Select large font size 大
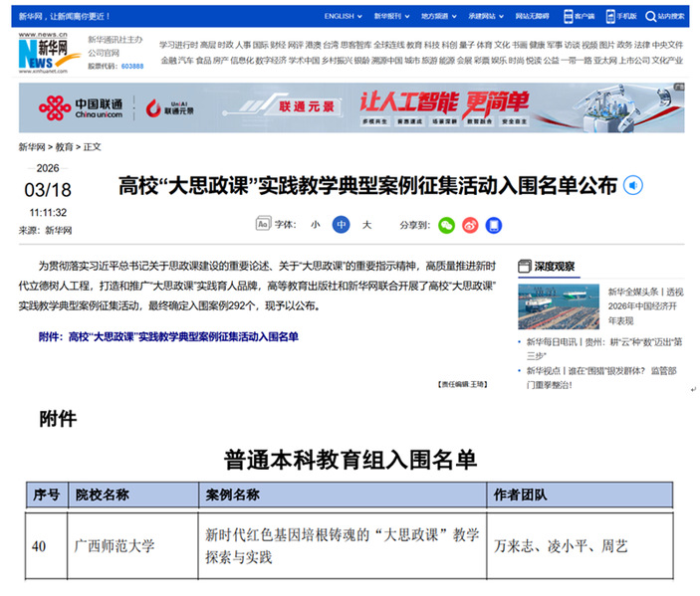 coord(366,225)
